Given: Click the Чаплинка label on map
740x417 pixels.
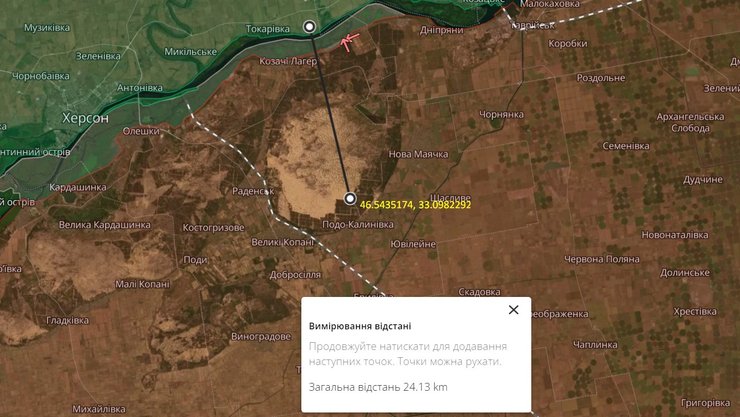Looking at the screenshot, I should pyautogui.click(x=598, y=344).
